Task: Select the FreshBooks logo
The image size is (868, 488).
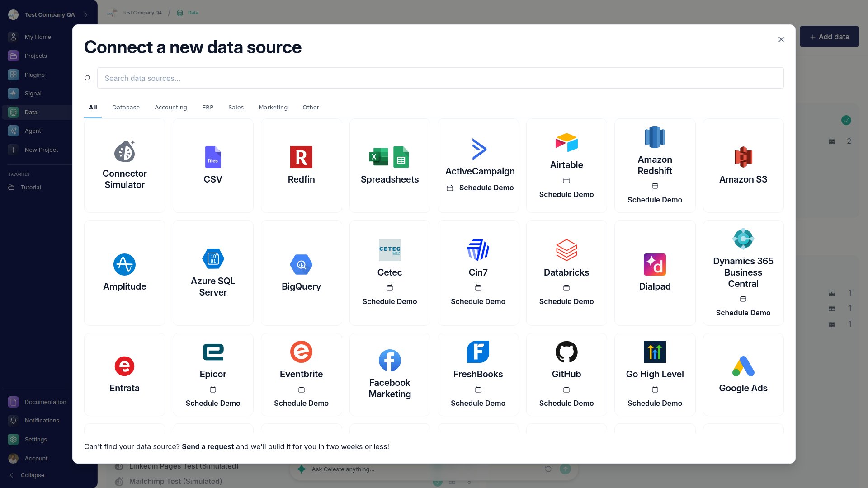Action: (478, 352)
